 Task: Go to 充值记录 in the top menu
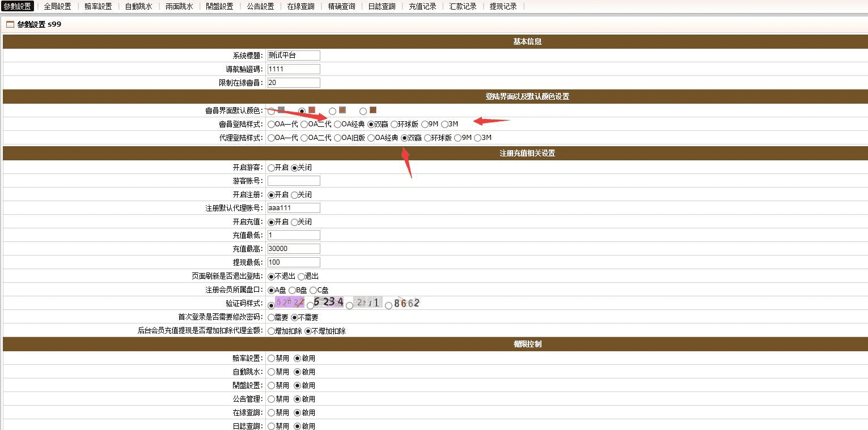click(422, 7)
